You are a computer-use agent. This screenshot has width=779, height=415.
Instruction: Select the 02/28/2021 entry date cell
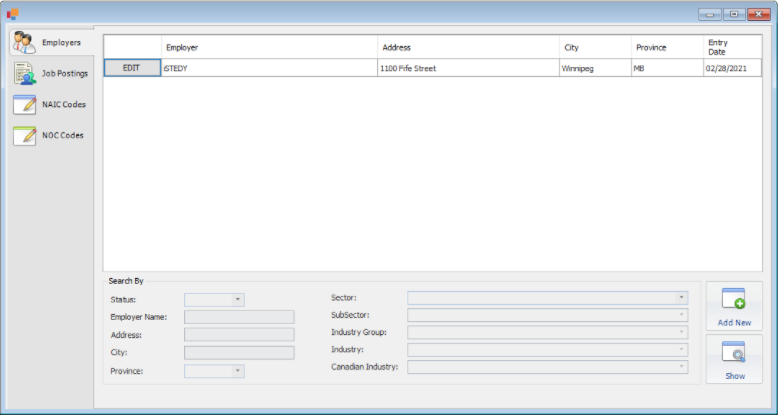(732, 68)
